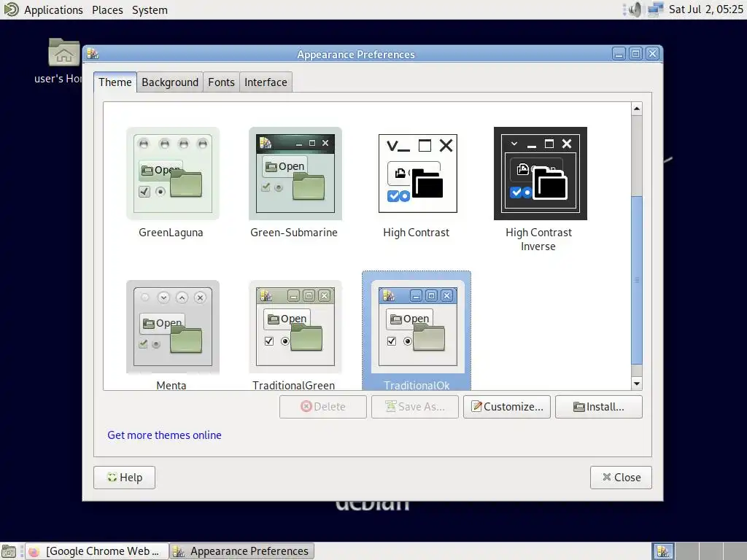Open the Places menu
The height and width of the screenshot is (560, 747).
(x=107, y=10)
